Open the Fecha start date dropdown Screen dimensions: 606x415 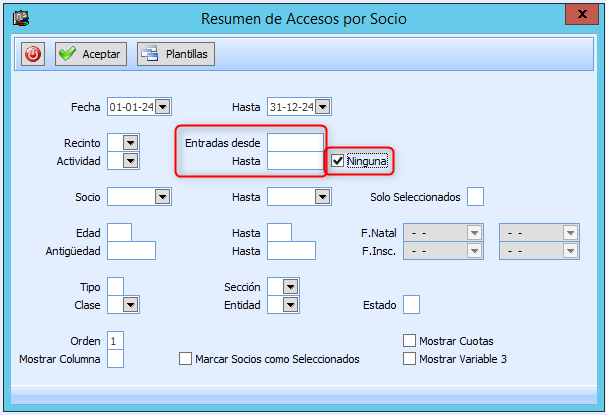pyautogui.click(x=163, y=107)
